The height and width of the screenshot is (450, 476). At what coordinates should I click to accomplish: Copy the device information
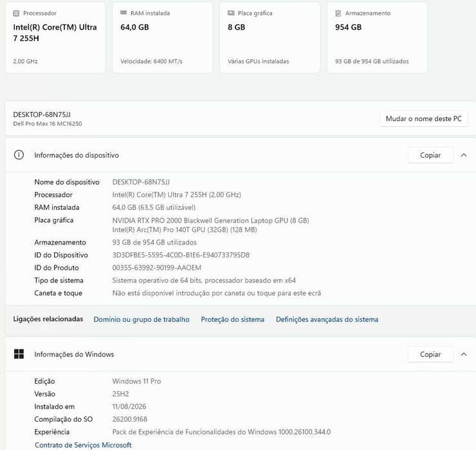click(430, 155)
